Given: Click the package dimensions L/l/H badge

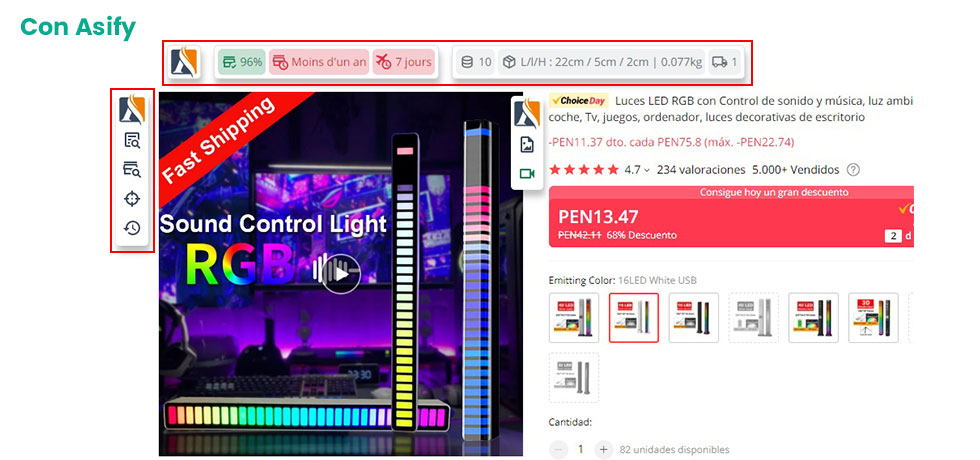Looking at the screenshot, I should coord(601,62).
